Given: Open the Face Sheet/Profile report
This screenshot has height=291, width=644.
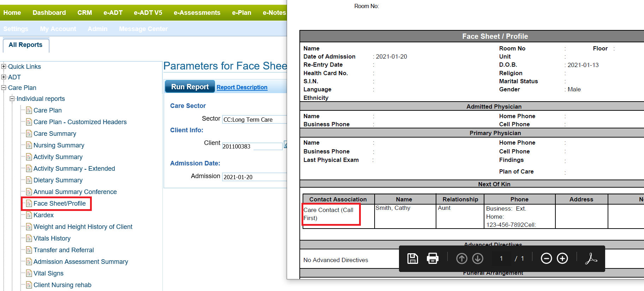Looking at the screenshot, I should click(60, 204).
